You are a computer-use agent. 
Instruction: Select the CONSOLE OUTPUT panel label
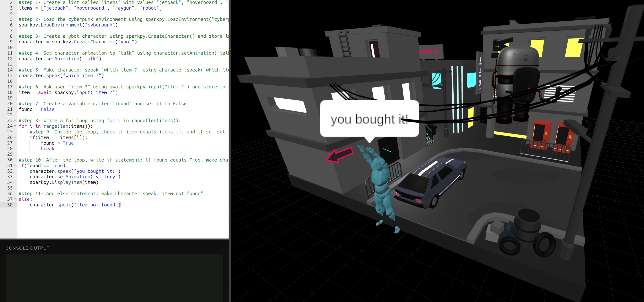click(27, 248)
